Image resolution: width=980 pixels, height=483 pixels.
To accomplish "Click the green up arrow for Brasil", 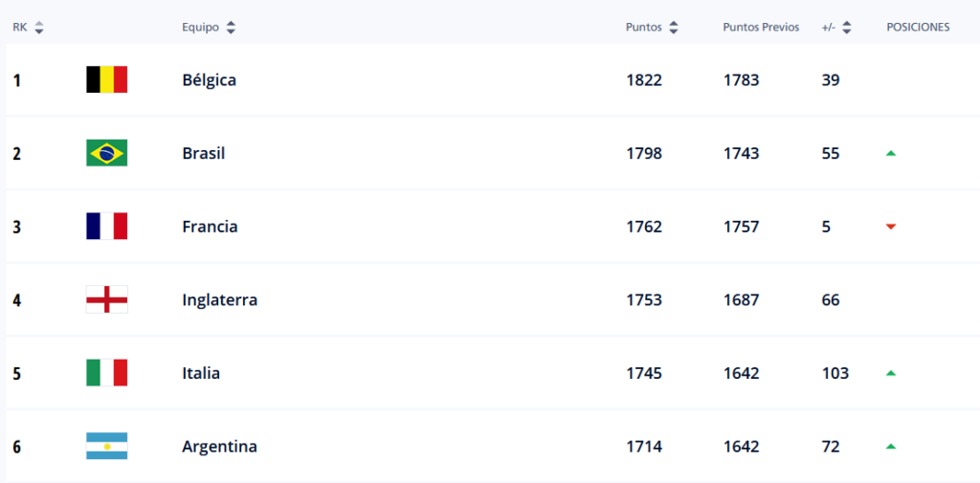I will point(891,153).
